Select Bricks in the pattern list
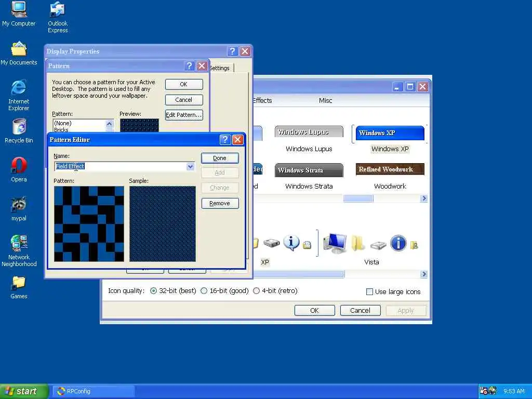 [61, 129]
